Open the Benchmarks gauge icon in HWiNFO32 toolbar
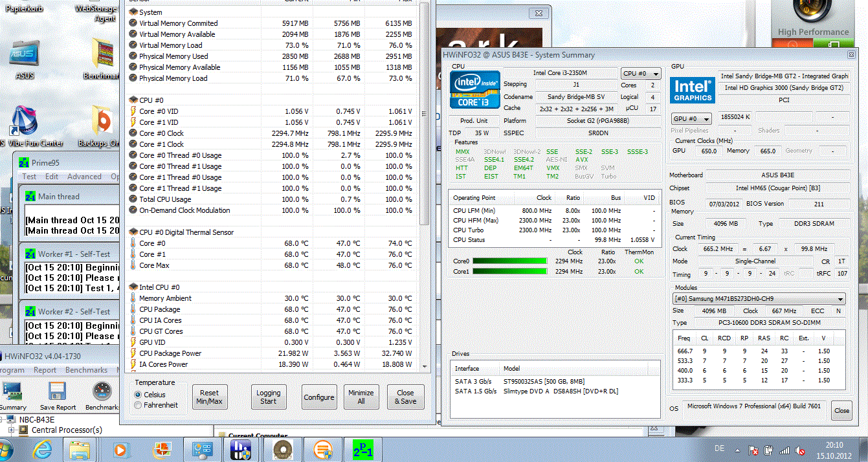Screen dimensions: 868x462 click(x=102, y=391)
